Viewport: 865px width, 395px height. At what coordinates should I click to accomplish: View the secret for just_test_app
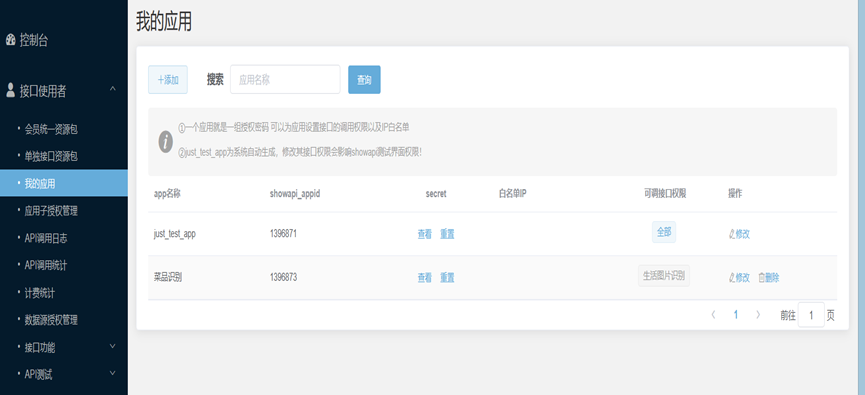tap(424, 234)
